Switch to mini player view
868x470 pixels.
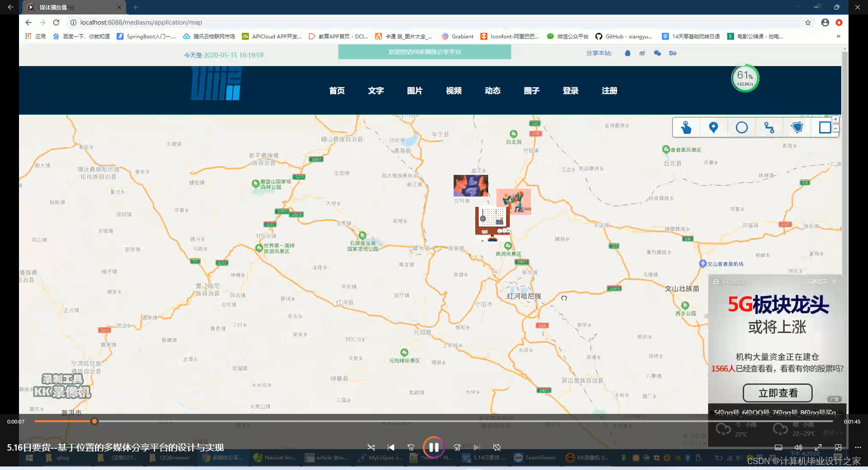click(838, 447)
